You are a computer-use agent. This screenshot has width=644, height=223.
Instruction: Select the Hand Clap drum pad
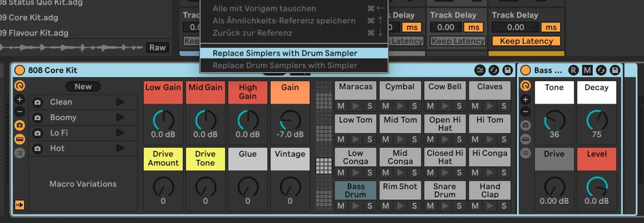tap(490, 190)
